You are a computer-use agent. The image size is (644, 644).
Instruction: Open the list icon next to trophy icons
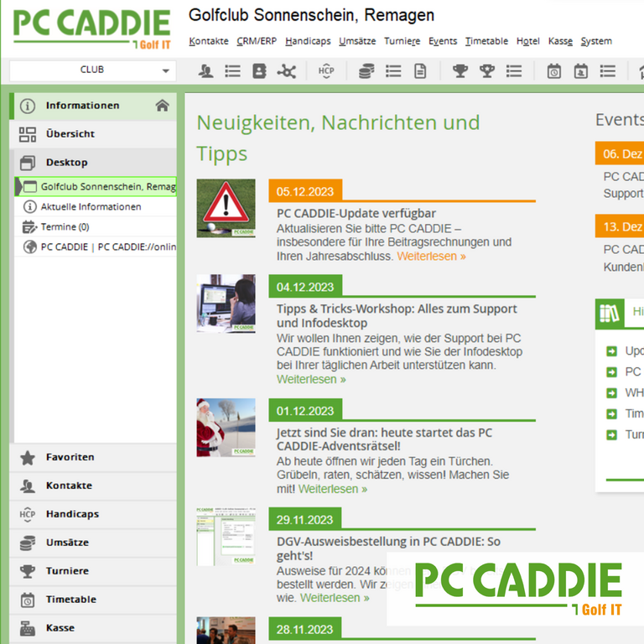(514, 71)
